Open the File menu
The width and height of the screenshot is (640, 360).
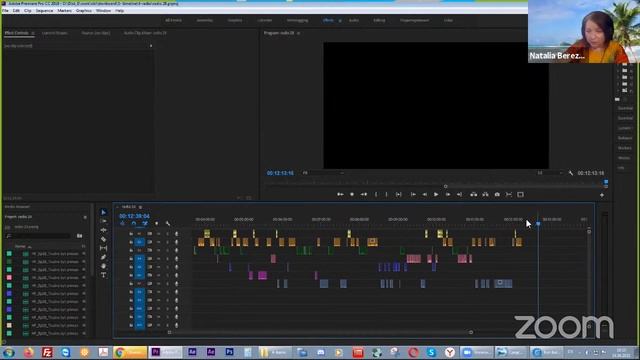coord(5,11)
